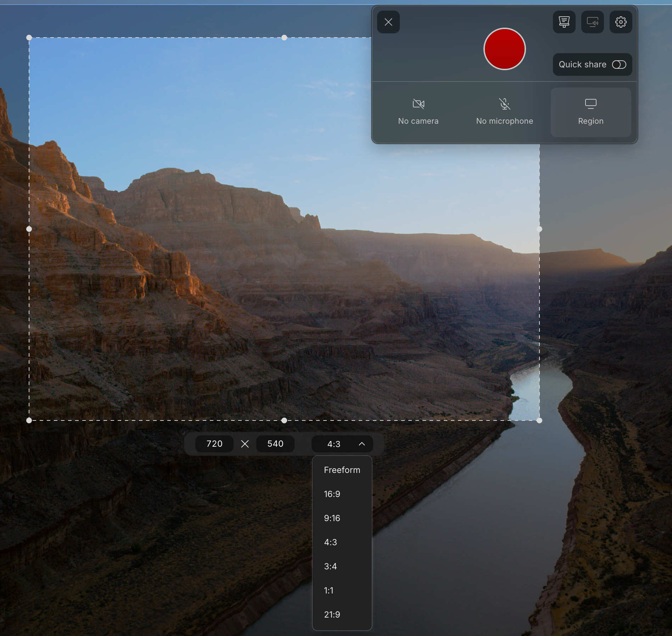Collapse the 4:3 aspect ratio dropdown

[x=342, y=444]
